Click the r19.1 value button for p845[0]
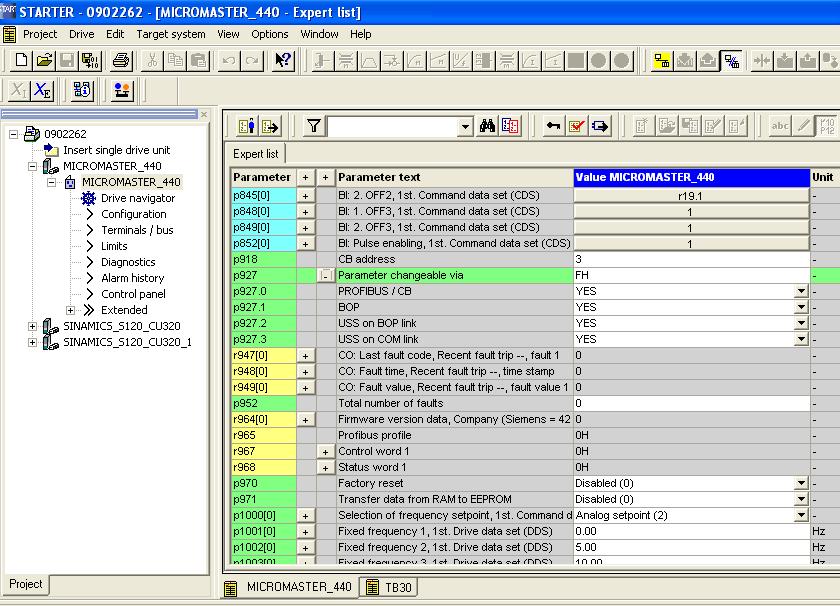 click(691, 196)
